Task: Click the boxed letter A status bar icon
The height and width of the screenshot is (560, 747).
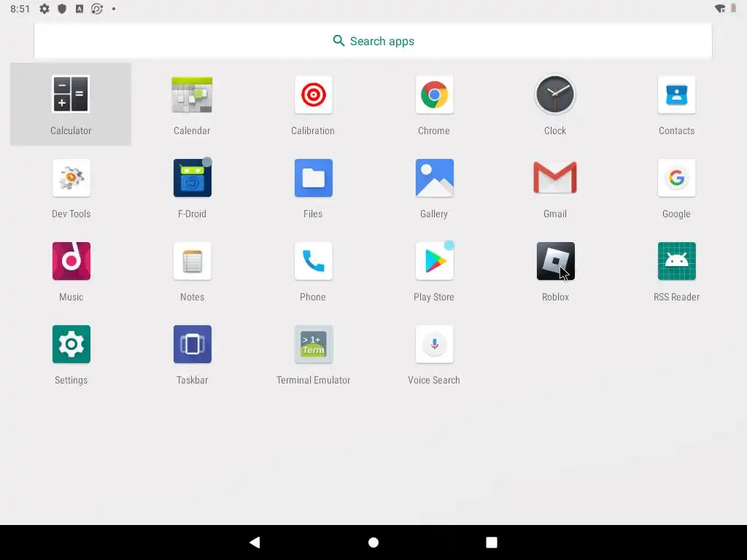Action: click(80, 9)
